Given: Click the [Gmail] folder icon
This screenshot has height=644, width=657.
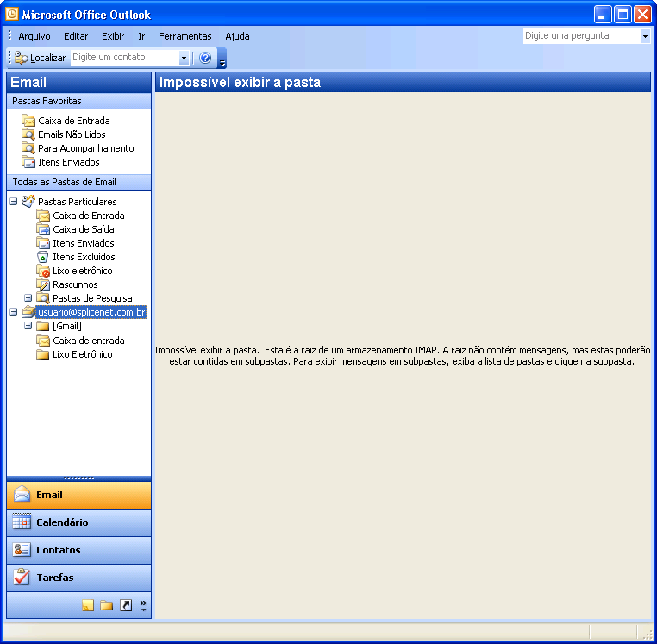Looking at the screenshot, I should (43, 326).
